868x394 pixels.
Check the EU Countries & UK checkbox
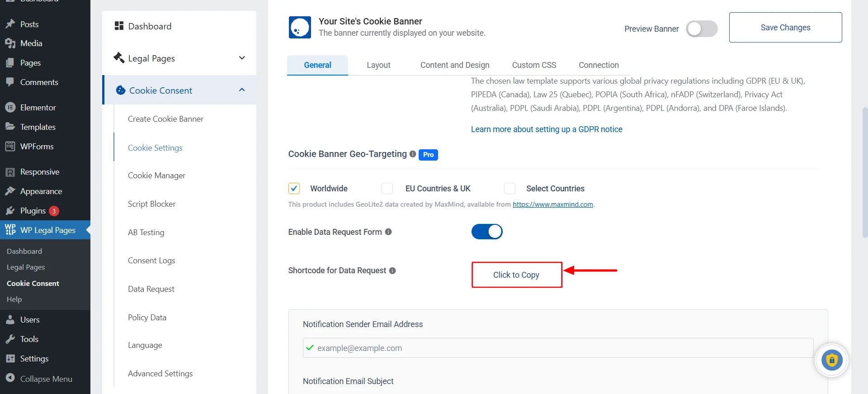tap(387, 188)
